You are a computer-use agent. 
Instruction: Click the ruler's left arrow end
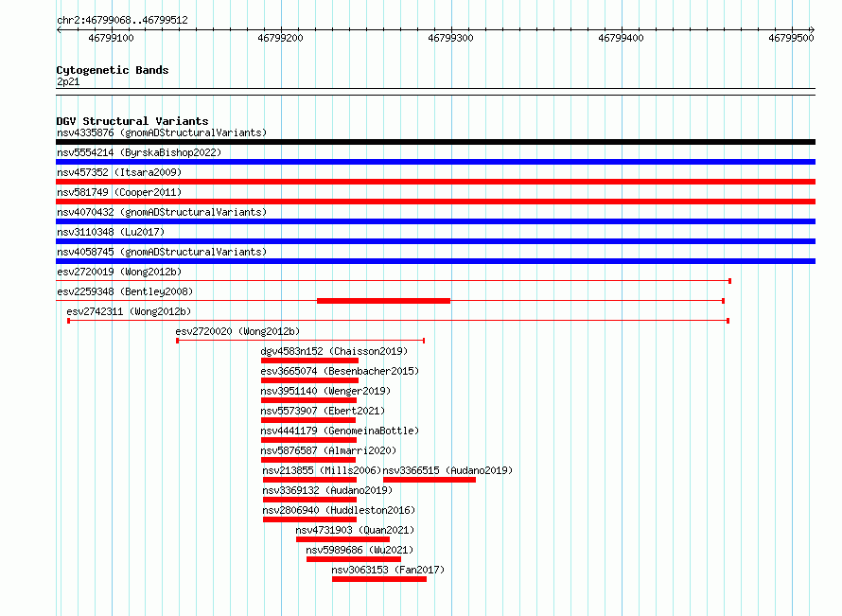pos(59,29)
